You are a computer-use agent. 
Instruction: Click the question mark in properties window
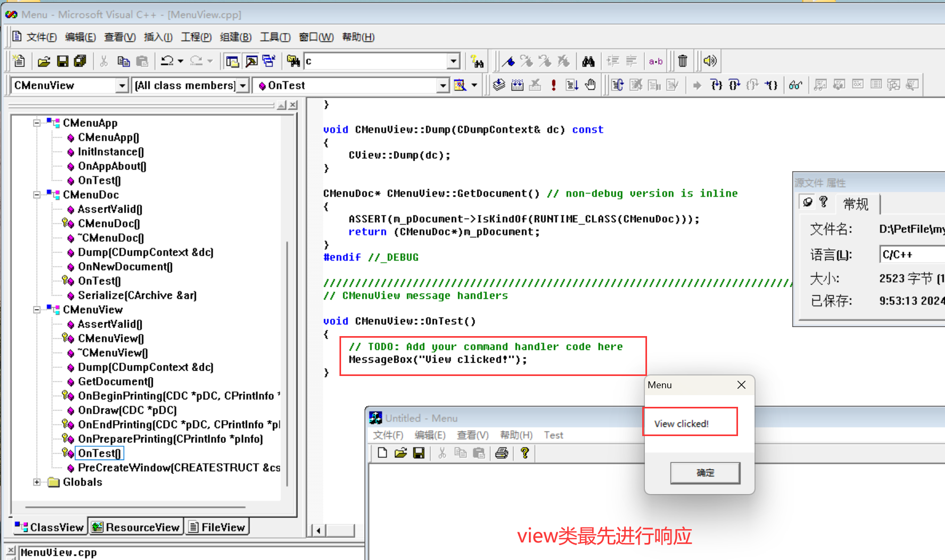point(824,202)
